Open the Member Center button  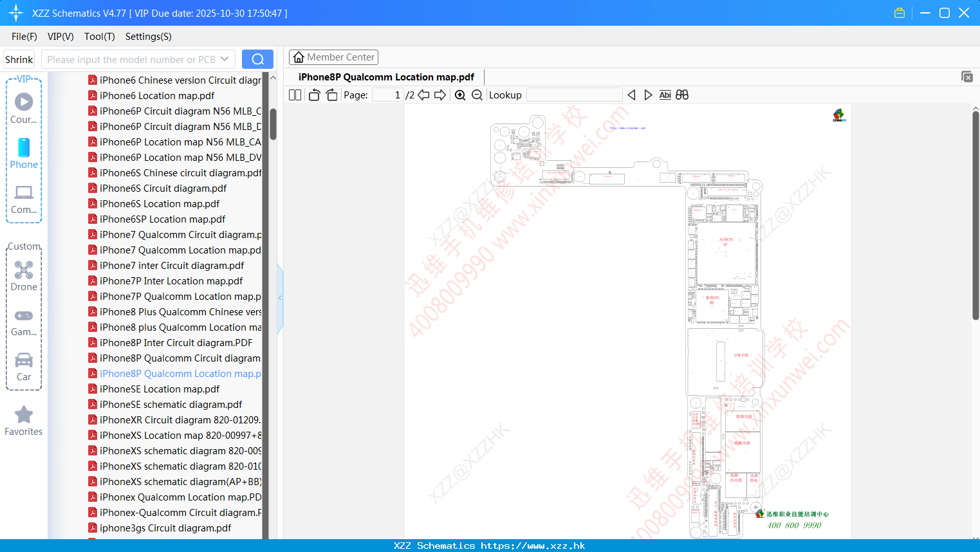[333, 57]
